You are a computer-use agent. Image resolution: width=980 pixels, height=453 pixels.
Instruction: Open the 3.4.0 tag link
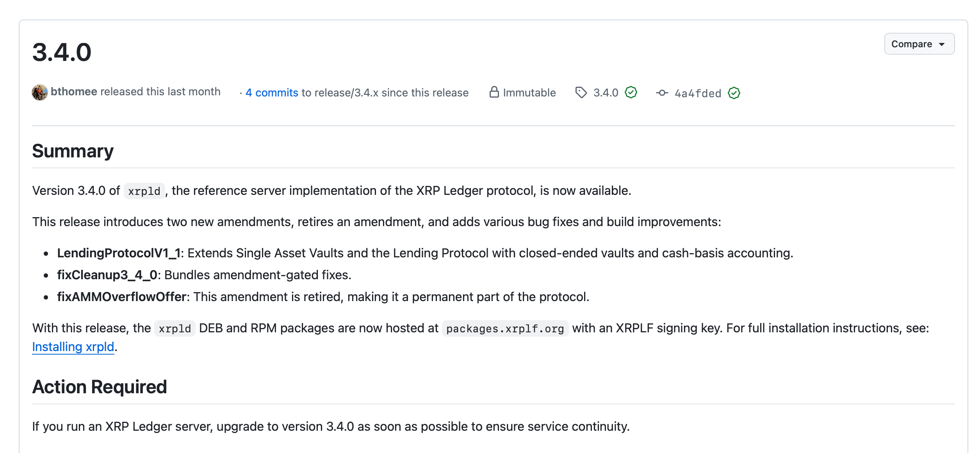click(x=606, y=93)
